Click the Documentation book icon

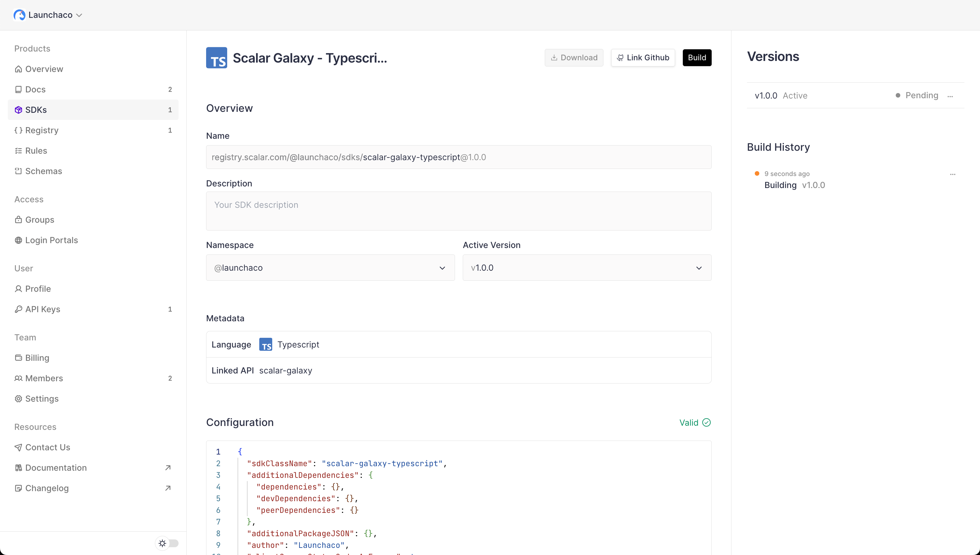[x=18, y=468]
